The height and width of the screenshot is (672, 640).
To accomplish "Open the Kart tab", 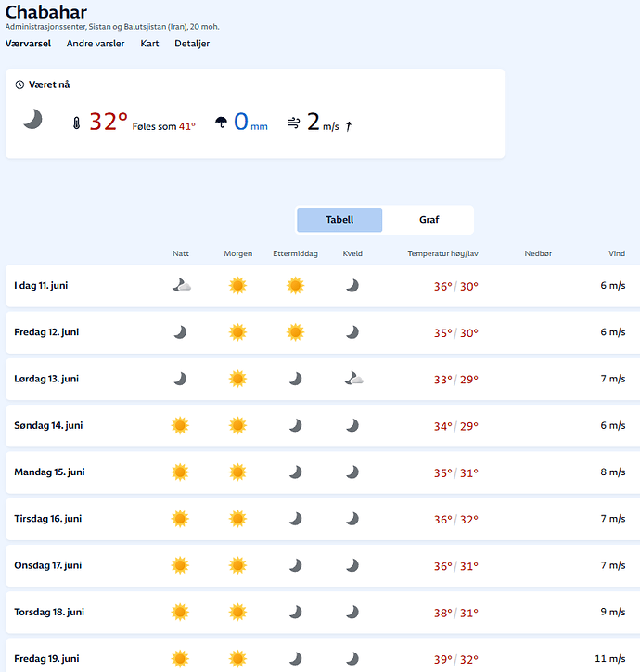I will 149,44.
